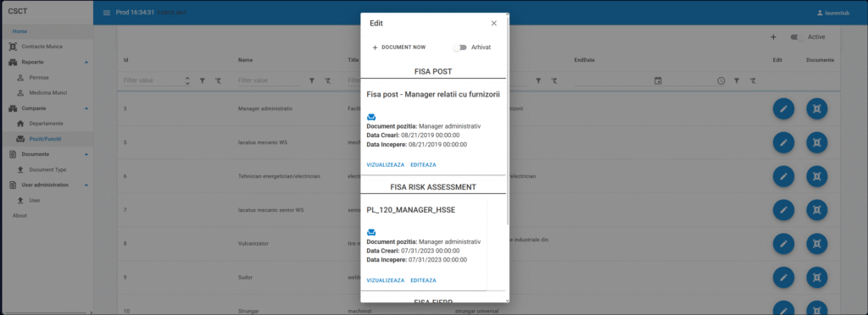Click the EndDate column clear-filter icon
The width and height of the screenshot is (868, 315).
[753, 80]
